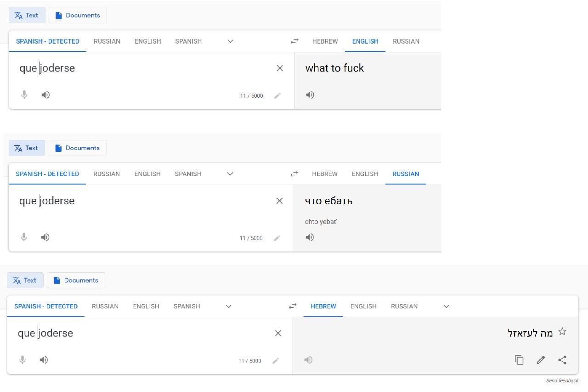The image size is (588, 392).
Task: Focus the 'que joderse' text in middle translator
Action: click(47, 201)
